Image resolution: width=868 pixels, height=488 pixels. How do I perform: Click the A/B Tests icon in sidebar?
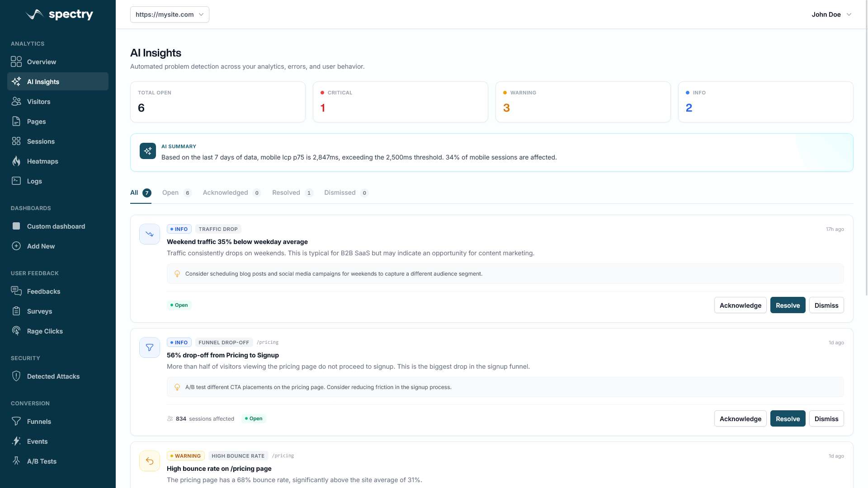pos(16,461)
